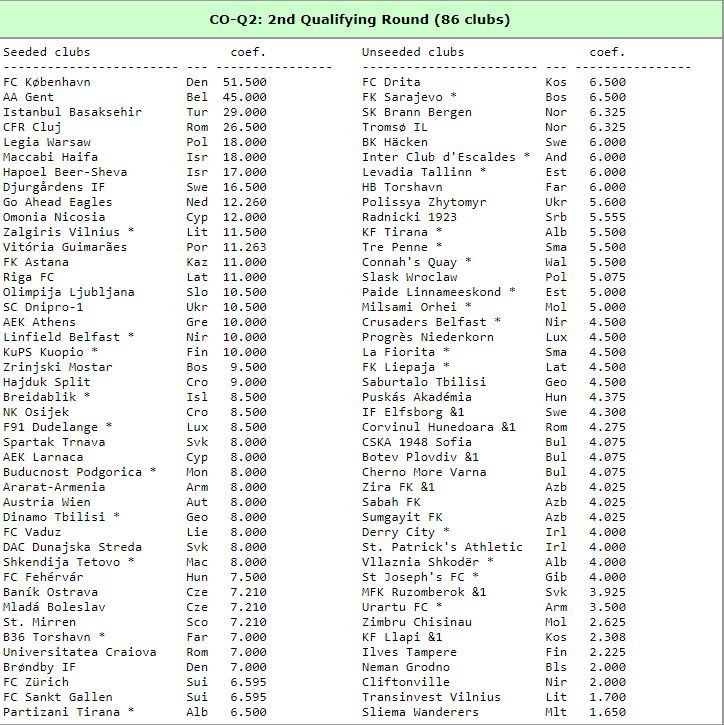724x725 pixels.
Task: Click Slask Wroclaw text
Action: 409,277
